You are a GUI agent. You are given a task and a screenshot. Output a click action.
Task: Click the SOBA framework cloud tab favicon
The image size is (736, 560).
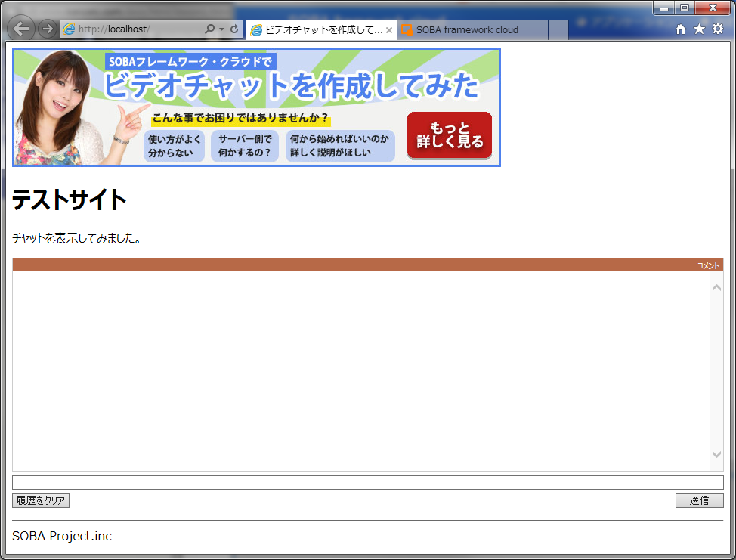coord(407,30)
